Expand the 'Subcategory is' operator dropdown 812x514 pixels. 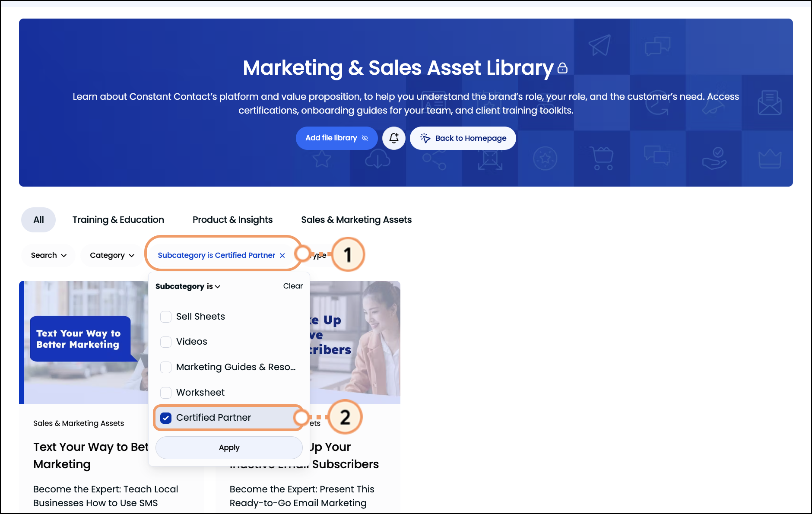188,286
